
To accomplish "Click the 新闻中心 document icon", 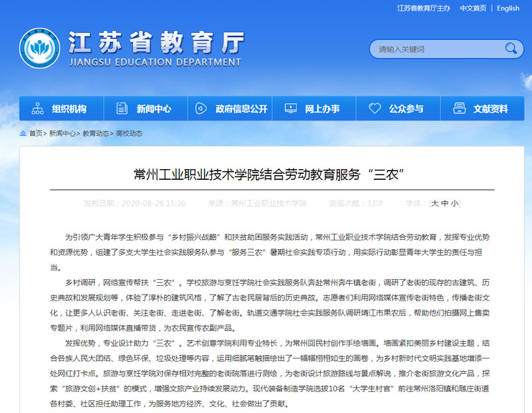I will [x=121, y=109].
